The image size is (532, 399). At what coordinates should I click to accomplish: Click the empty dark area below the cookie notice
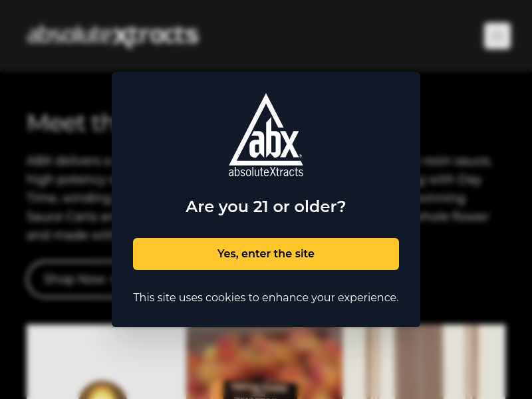266,317
